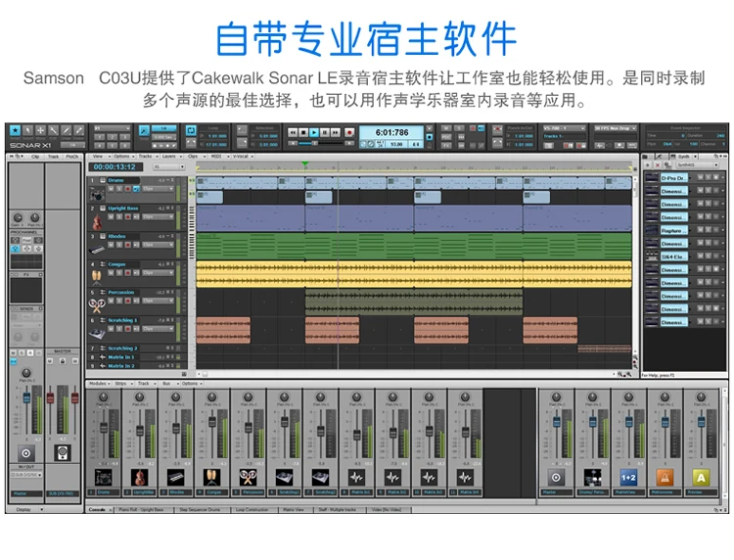Click the Congas console strip icon

point(211,478)
